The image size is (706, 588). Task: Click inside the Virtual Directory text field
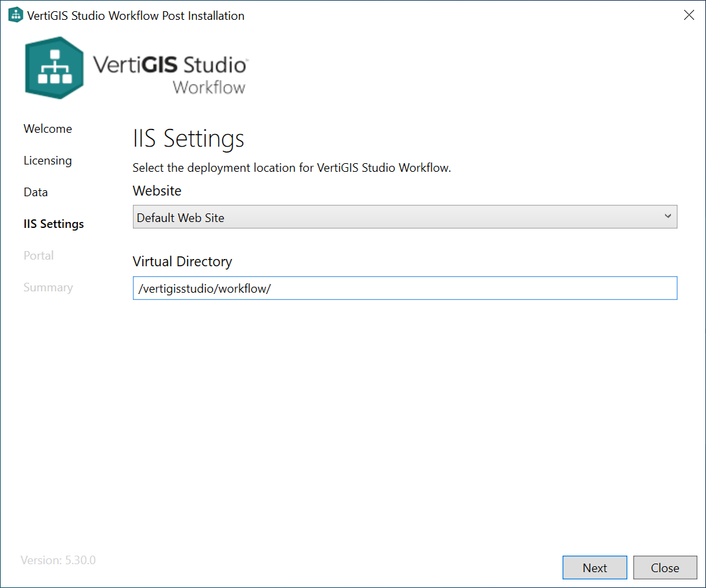405,288
